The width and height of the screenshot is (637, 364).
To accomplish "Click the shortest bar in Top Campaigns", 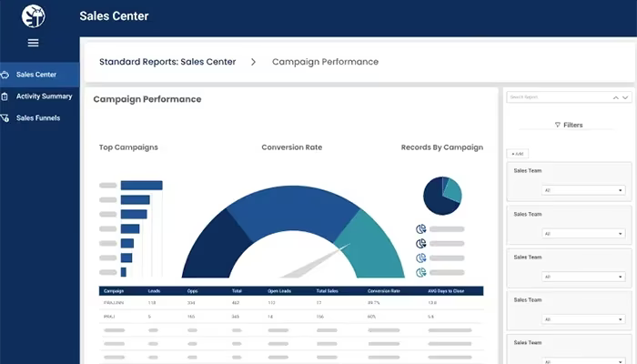I will pos(124,272).
